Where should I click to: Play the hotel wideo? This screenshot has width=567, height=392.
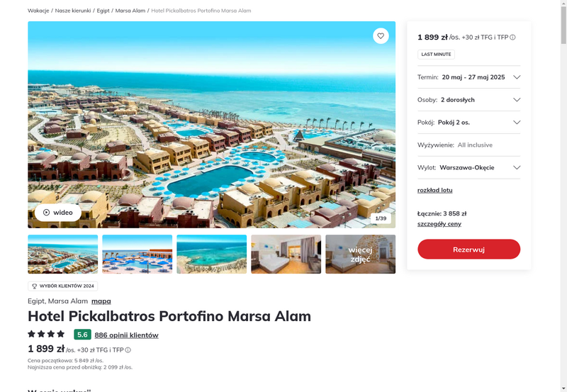[58, 212]
